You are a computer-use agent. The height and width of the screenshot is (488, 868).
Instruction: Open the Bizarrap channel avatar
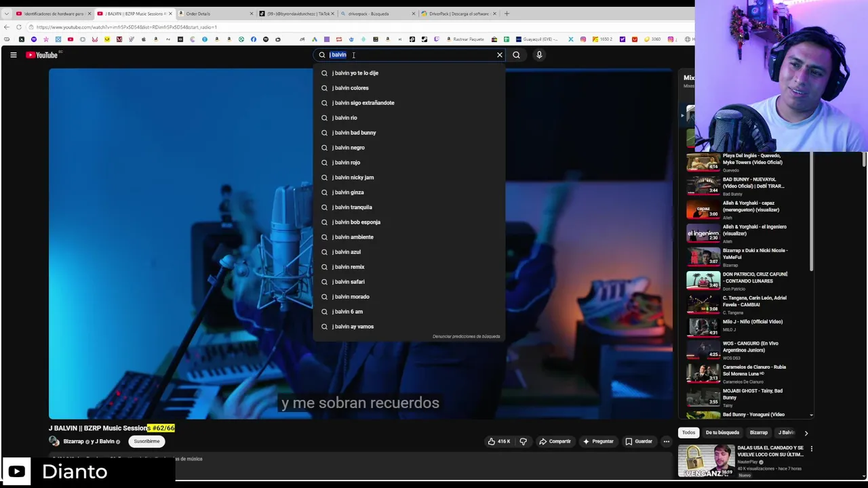click(x=54, y=441)
